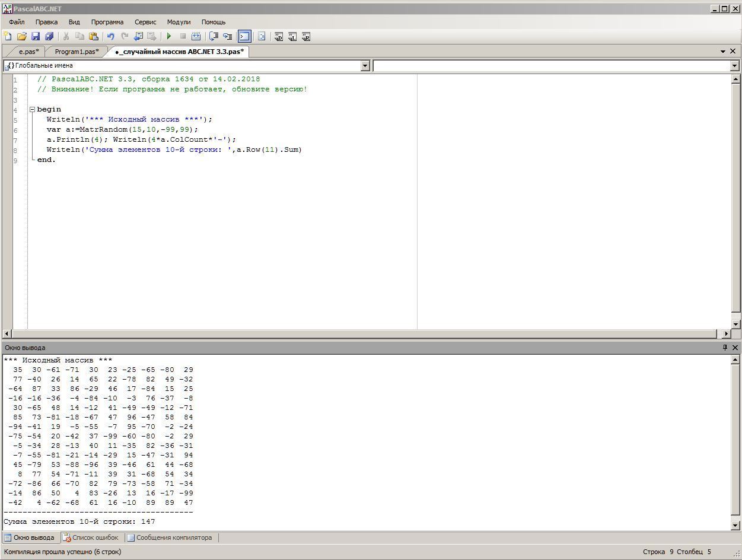Click the Save All icon

(49, 37)
